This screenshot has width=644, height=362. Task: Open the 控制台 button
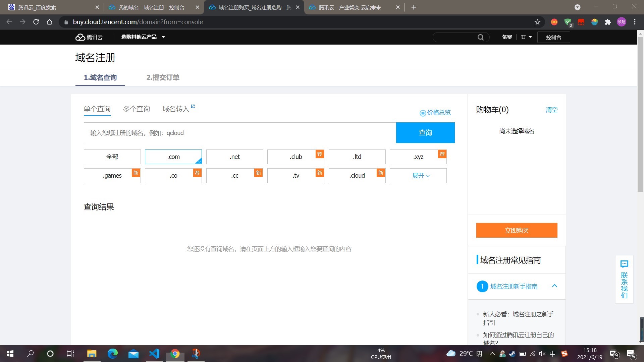tap(553, 37)
